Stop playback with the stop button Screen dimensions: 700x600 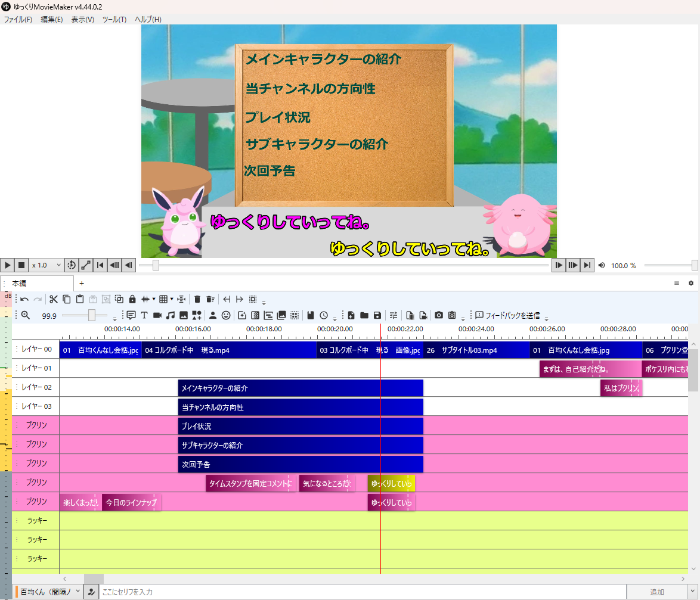click(x=21, y=265)
